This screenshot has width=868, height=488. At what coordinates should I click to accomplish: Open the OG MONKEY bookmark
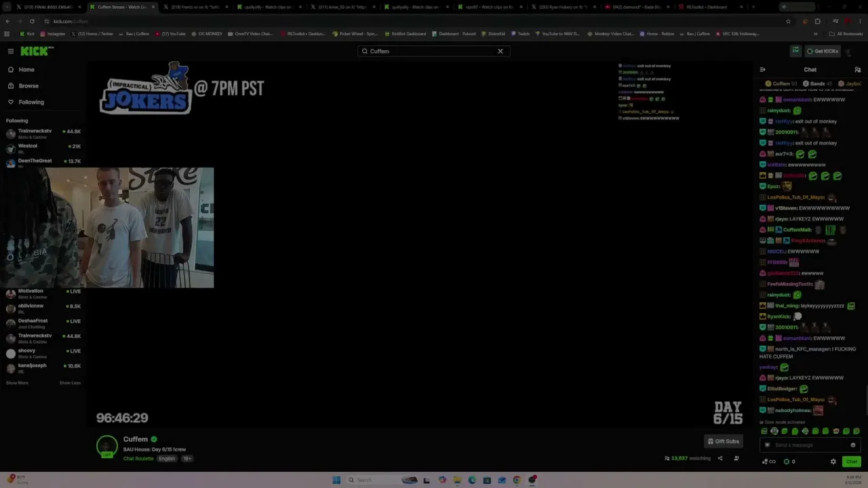tap(208, 33)
